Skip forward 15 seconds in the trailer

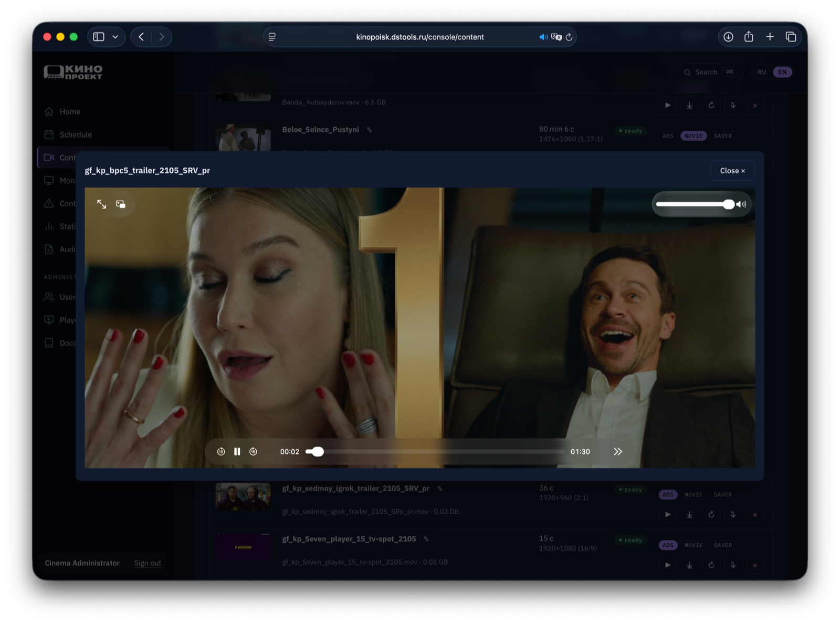click(x=253, y=452)
